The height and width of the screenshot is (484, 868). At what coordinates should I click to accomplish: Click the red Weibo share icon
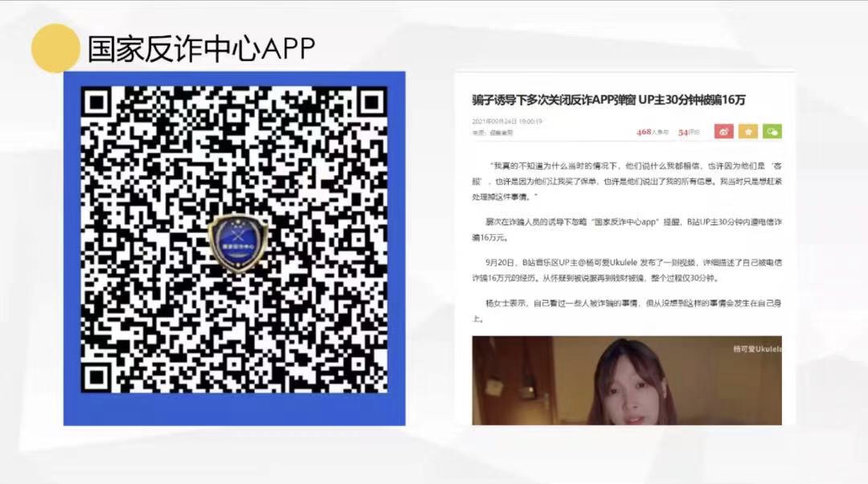723,131
